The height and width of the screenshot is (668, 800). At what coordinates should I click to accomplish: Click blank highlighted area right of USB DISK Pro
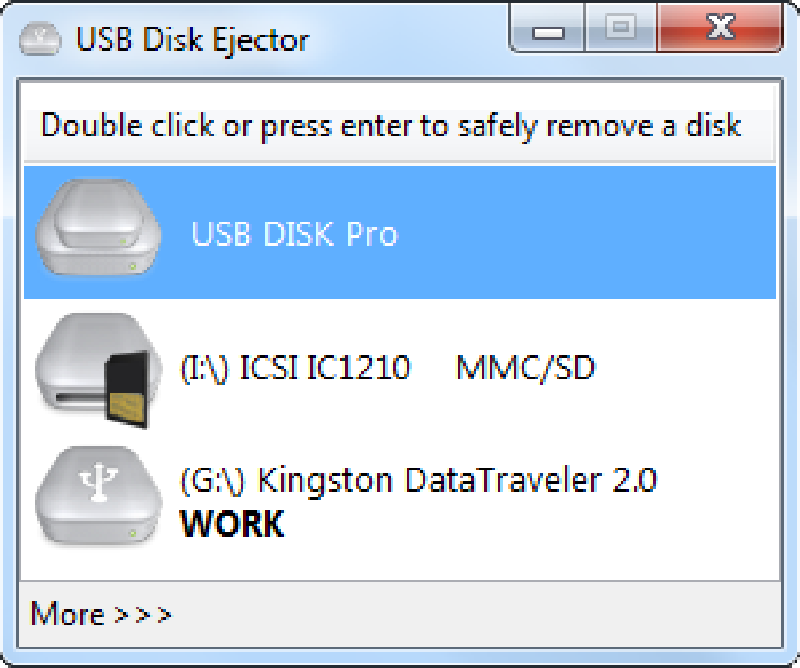point(590,234)
